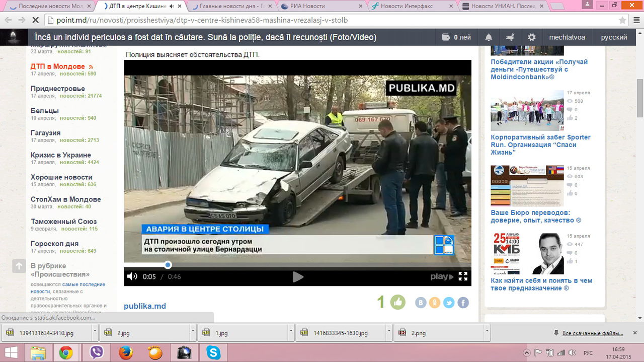Viewport: 644px width, 362px height.
Task: Bookmark the page with the star icon
Action: [622, 21]
